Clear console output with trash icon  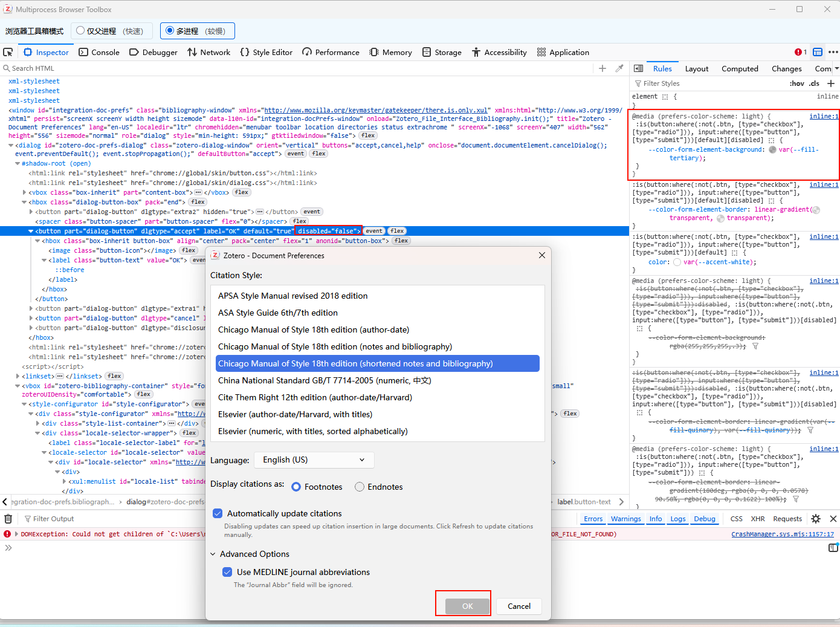[8, 519]
